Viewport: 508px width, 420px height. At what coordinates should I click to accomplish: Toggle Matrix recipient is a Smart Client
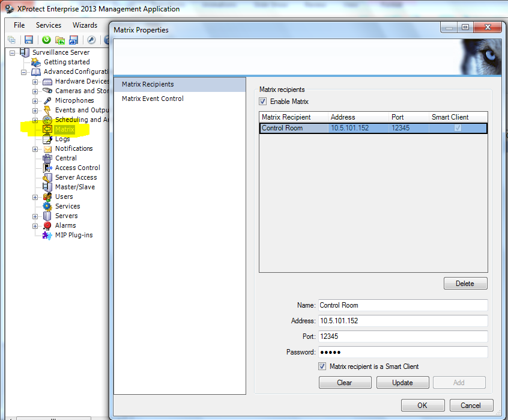[322, 367]
